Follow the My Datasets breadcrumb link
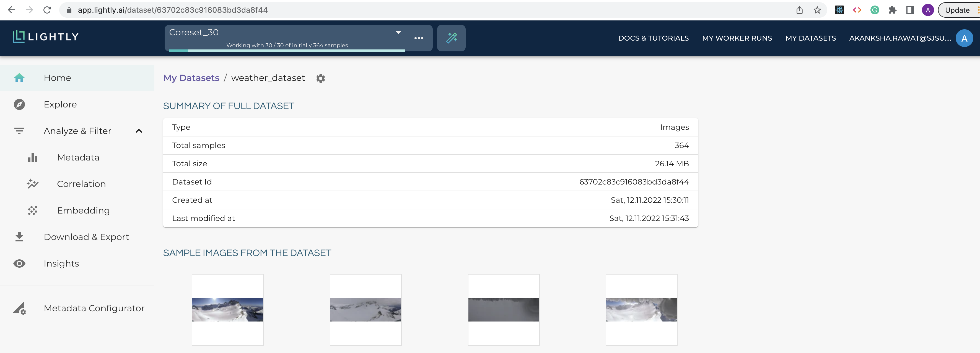 pos(191,78)
